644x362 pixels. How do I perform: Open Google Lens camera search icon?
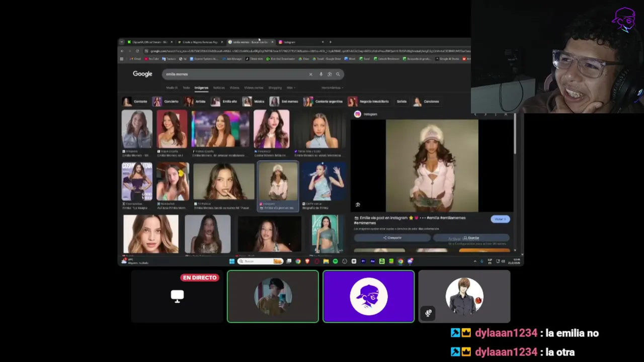330,74
